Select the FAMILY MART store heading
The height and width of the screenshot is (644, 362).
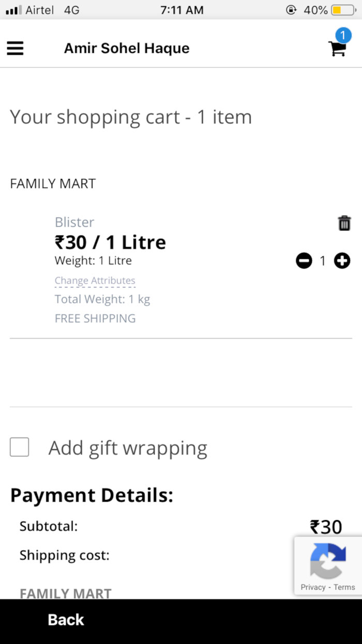point(53,183)
